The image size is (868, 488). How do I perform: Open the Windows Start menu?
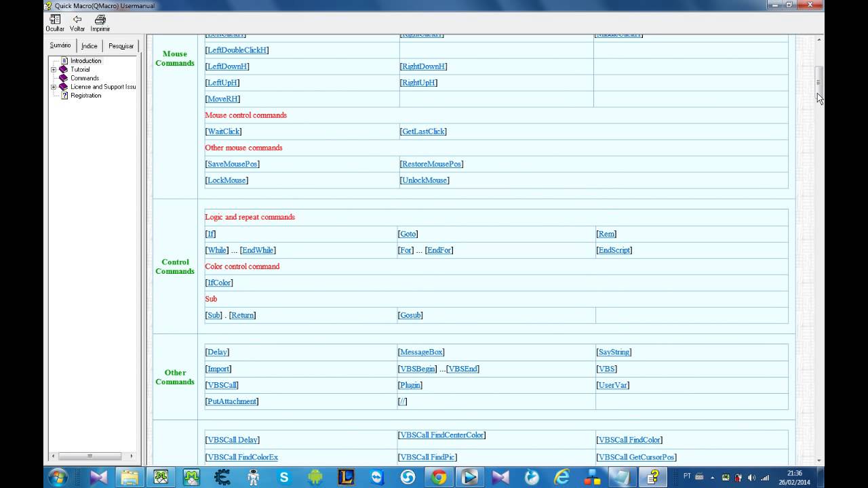(58, 477)
